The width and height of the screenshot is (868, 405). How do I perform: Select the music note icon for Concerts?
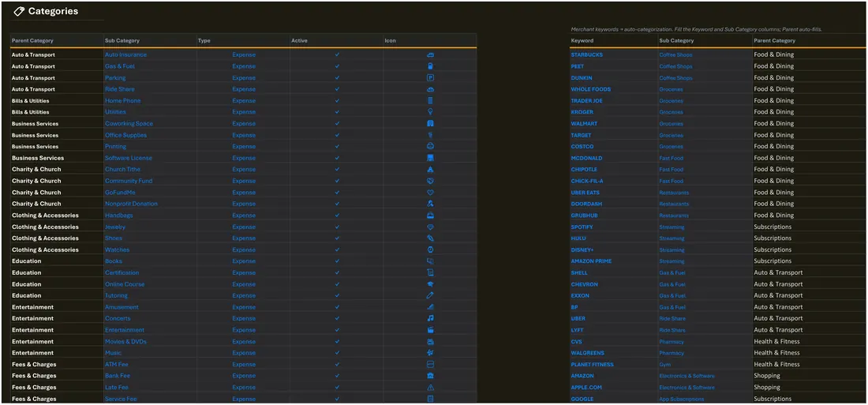pyautogui.click(x=430, y=319)
